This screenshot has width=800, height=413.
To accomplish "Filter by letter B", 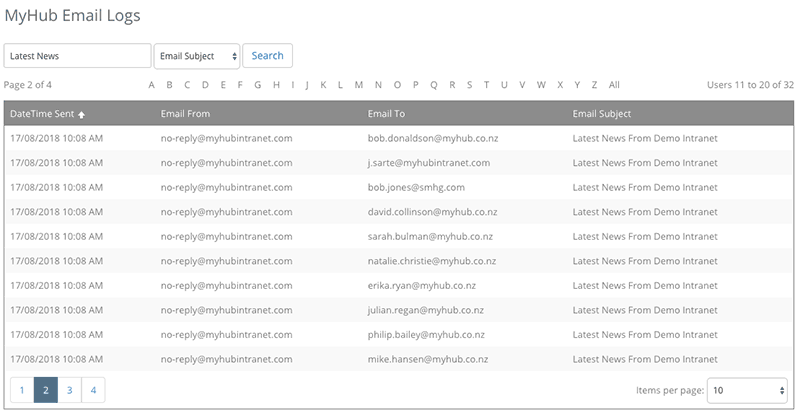I will [x=169, y=85].
